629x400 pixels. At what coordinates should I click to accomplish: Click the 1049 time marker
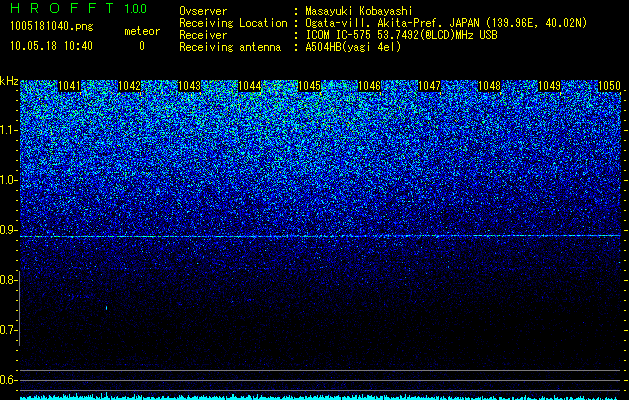coord(549,86)
